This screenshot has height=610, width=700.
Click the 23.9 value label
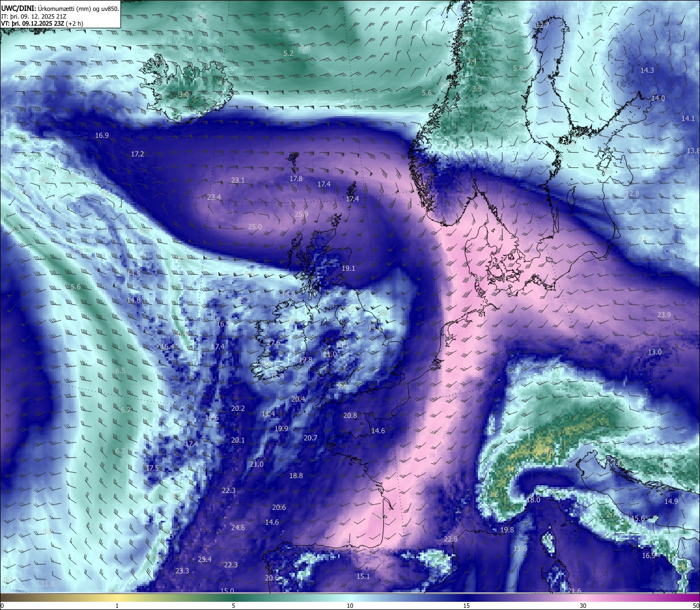(664, 315)
